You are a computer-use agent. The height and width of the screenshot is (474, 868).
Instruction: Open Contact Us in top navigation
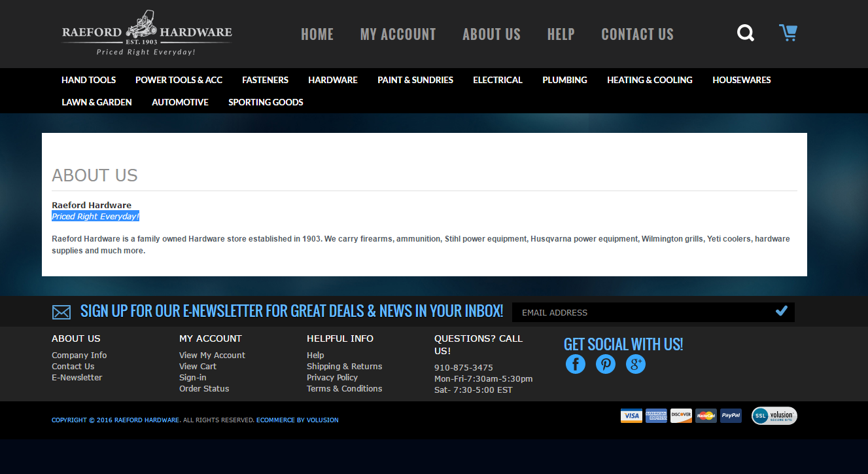click(x=638, y=34)
